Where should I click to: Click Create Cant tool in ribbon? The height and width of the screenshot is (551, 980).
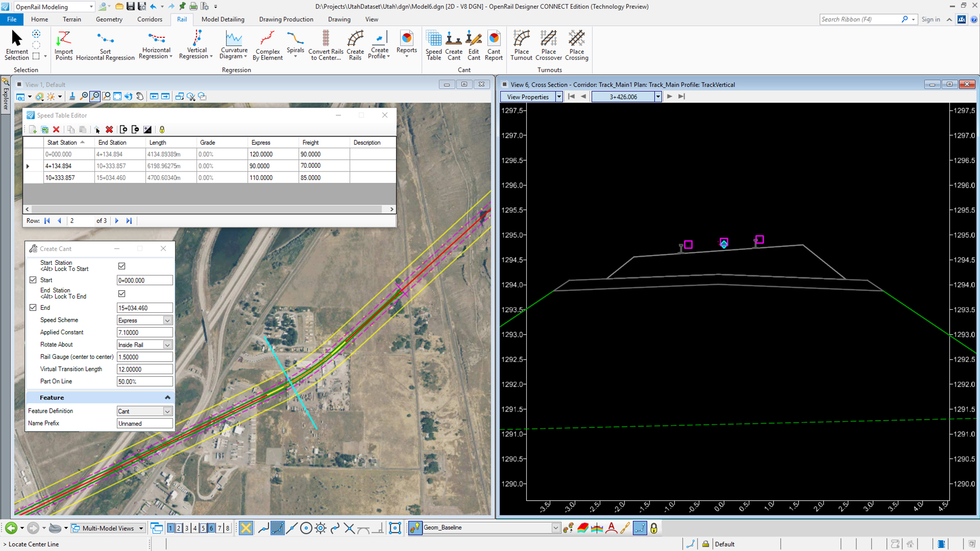pyautogui.click(x=454, y=45)
